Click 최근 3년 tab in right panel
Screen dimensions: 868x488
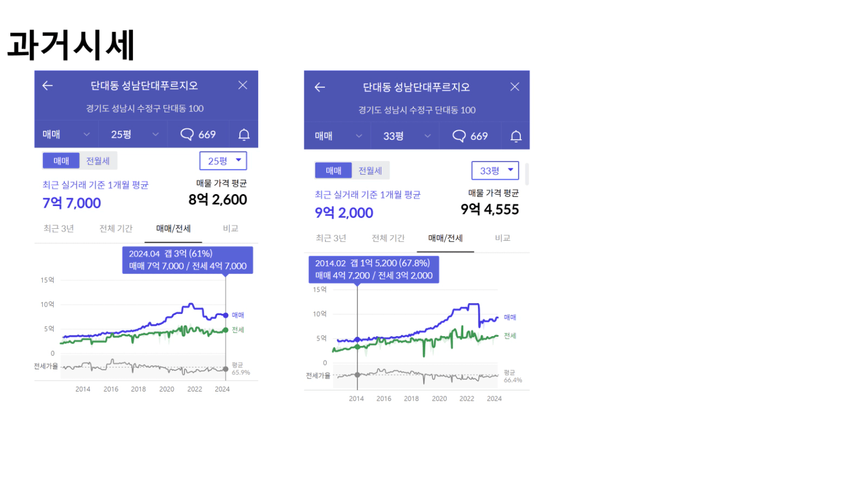(331, 238)
